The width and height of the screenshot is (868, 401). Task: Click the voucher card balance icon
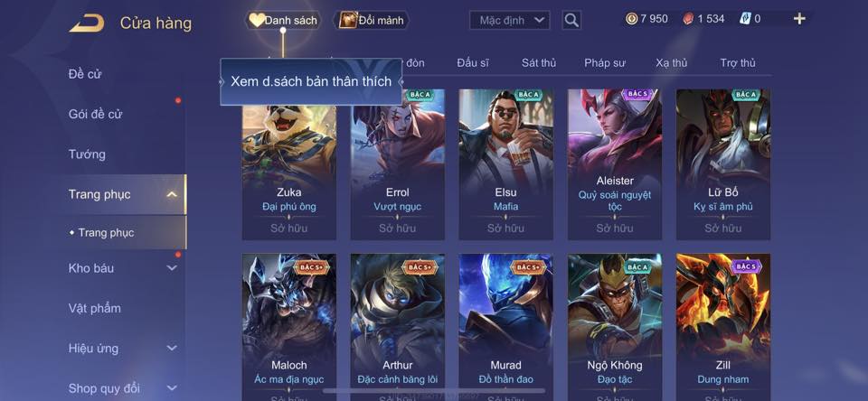click(745, 19)
